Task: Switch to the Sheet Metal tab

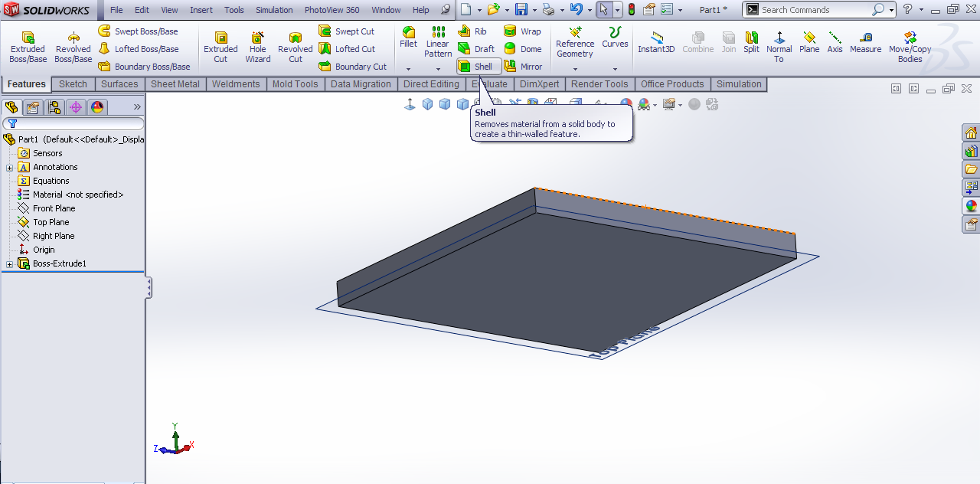Action: [175, 84]
